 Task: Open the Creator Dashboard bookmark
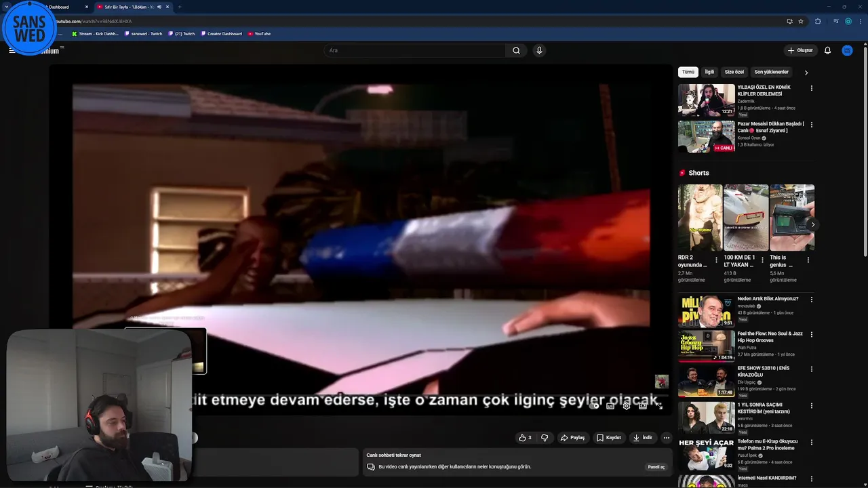[221, 34]
